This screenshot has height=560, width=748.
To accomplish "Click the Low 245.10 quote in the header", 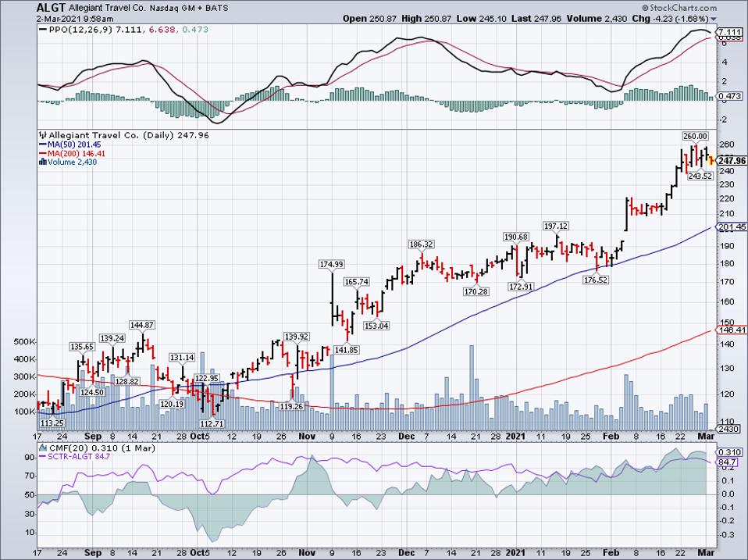I will 483,19.
